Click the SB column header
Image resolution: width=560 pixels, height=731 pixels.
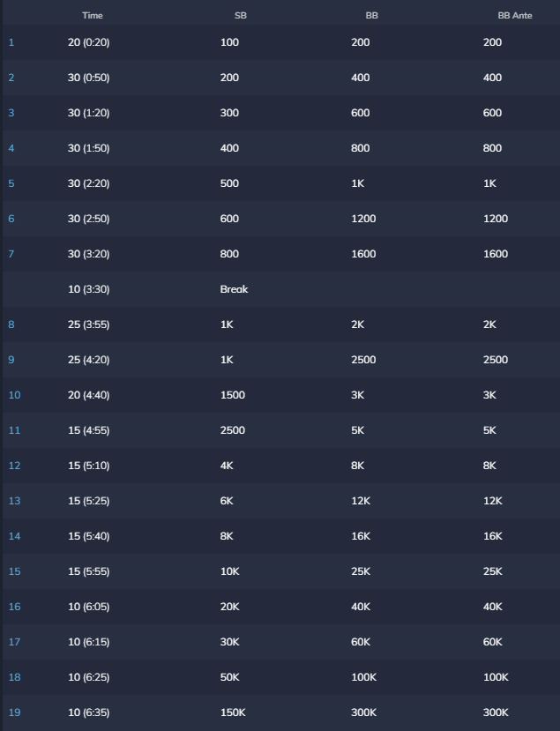(x=240, y=16)
